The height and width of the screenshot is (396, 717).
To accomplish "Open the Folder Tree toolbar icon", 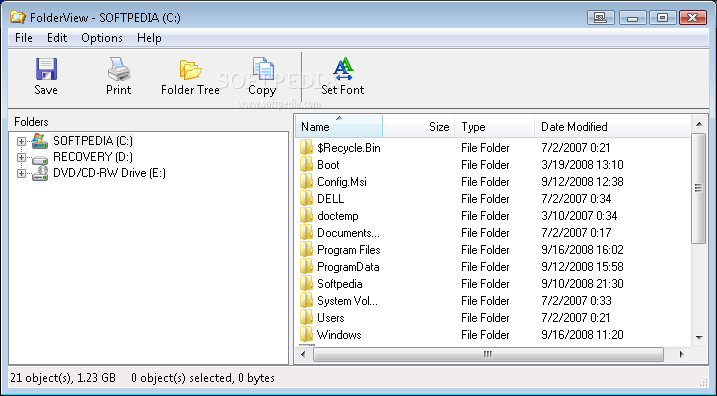I will point(190,70).
